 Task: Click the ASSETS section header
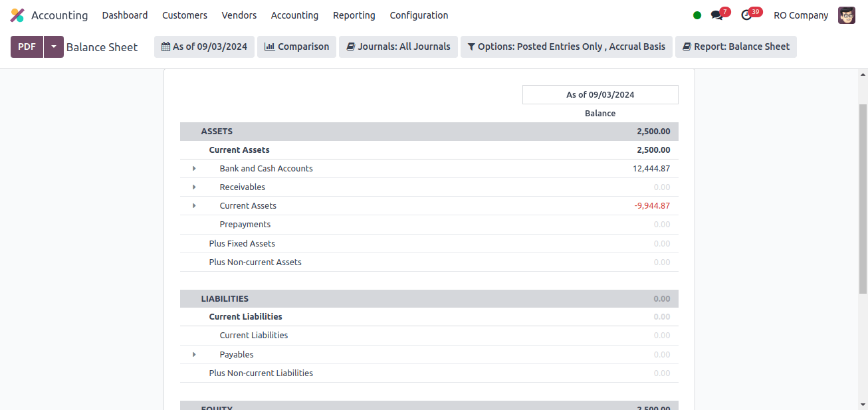click(x=429, y=132)
